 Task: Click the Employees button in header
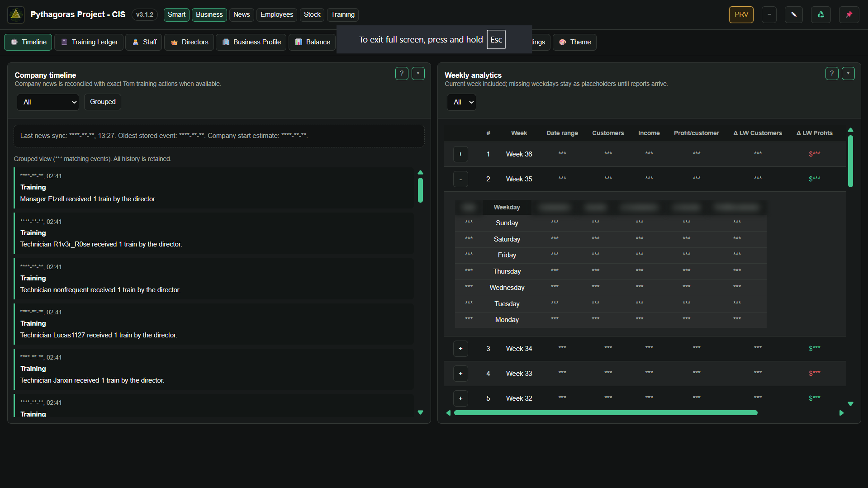[276, 14]
